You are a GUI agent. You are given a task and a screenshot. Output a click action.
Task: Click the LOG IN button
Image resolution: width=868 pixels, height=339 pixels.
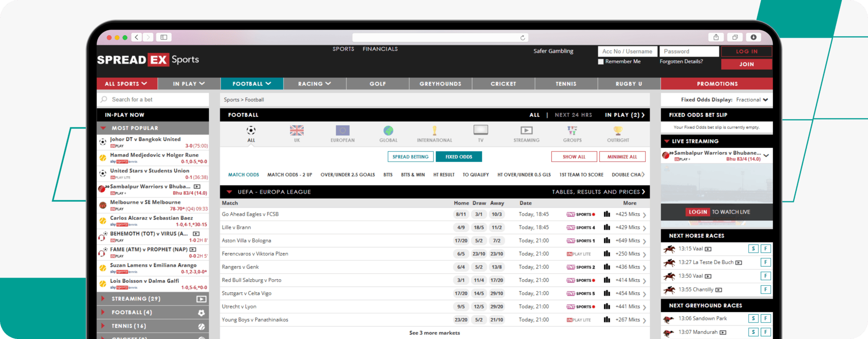click(x=746, y=51)
